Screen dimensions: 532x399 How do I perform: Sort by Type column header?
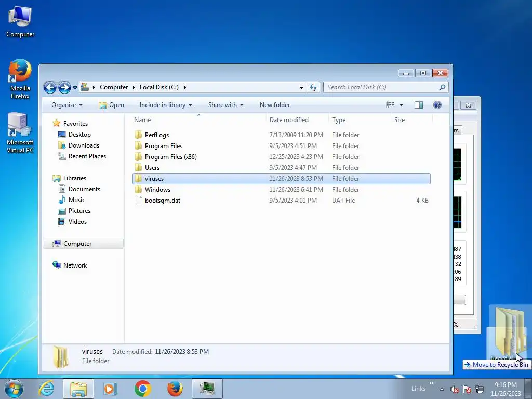(x=339, y=120)
